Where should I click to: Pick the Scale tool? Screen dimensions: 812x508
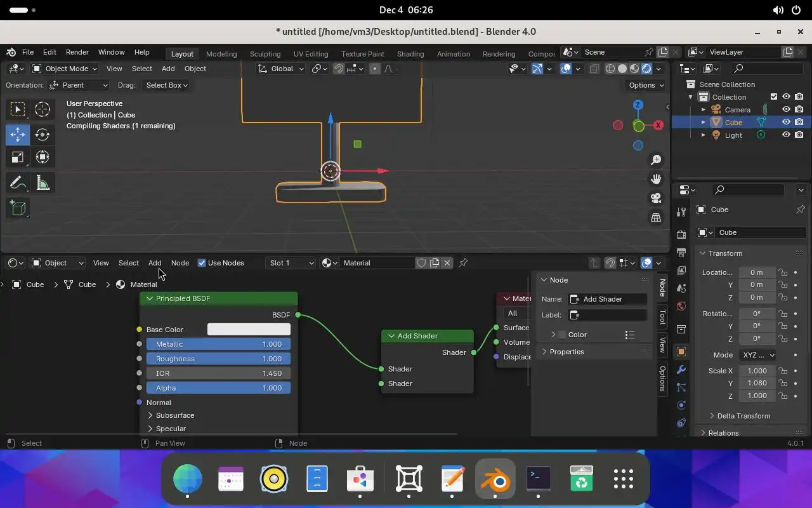tap(18, 157)
